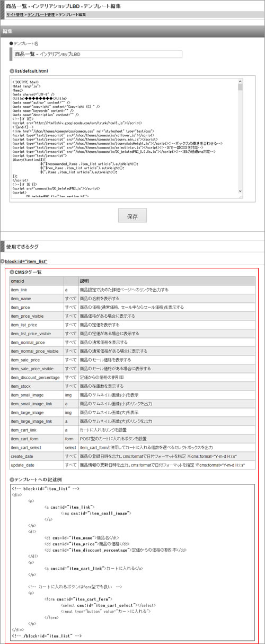
Task: Select the item_cart_select table cell
Action: click(37, 447)
